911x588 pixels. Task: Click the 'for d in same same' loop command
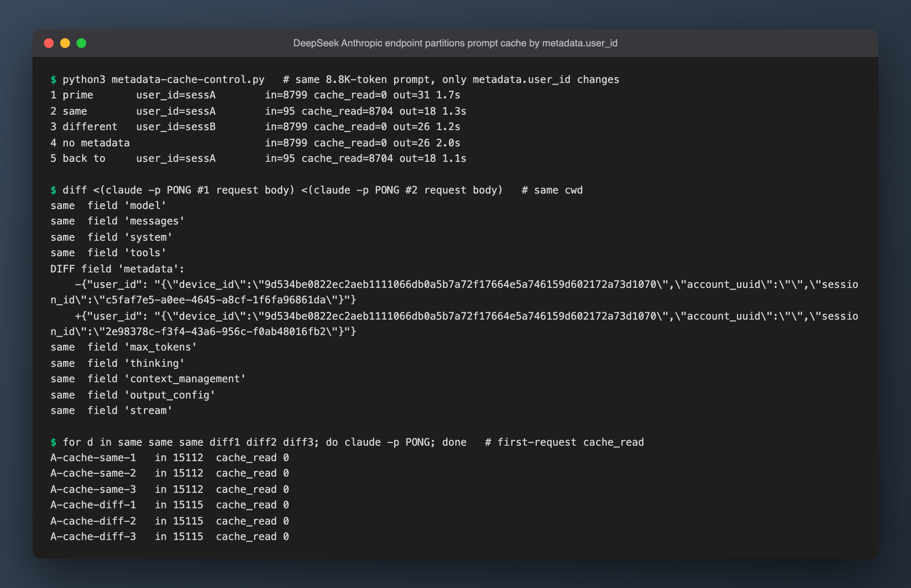[x=264, y=442]
